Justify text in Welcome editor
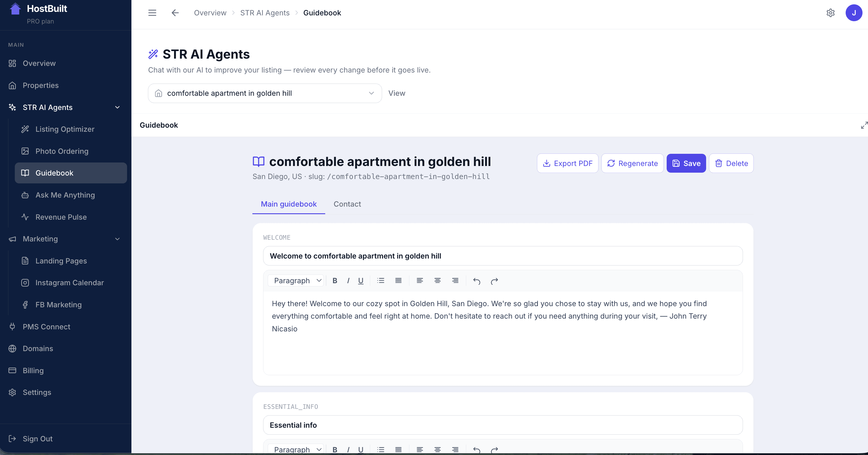 point(398,280)
